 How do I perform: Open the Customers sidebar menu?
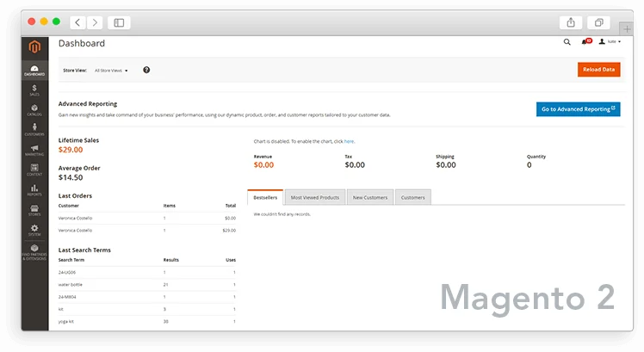(34, 130)
